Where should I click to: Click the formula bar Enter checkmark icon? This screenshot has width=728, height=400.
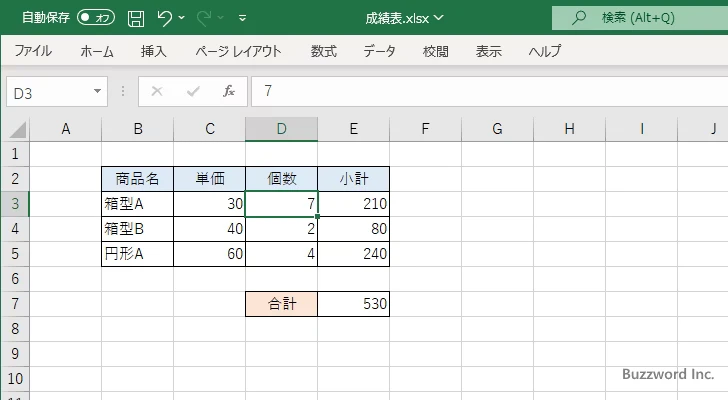(193, 91)
